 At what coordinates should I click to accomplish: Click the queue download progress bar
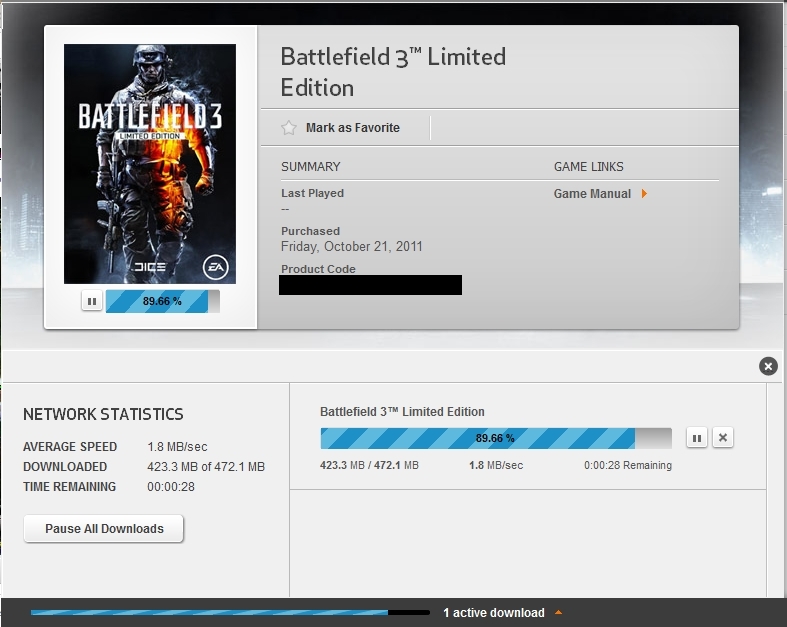tap(495, 438)
